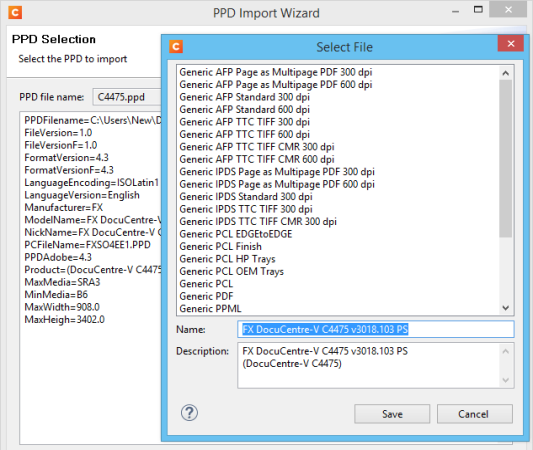533x450 pixels.
Task: Select Generic PDF entry
Action: 206,296
